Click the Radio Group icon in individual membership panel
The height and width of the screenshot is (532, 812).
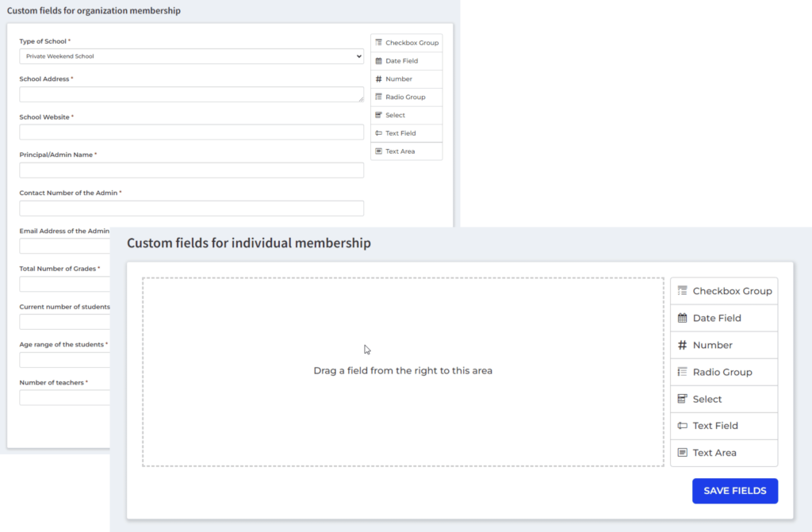[682, 372]
